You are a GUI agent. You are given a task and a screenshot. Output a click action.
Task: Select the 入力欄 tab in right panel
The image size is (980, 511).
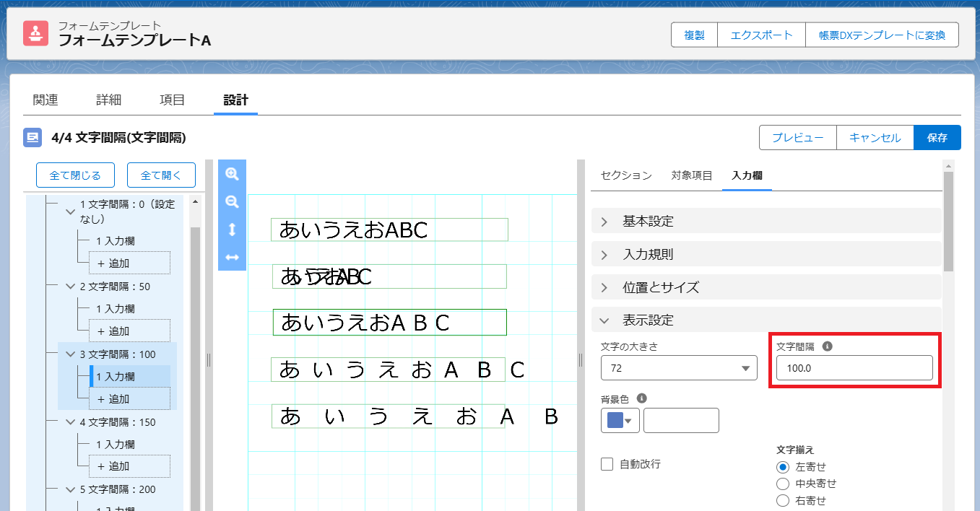(x=747, y=175)
